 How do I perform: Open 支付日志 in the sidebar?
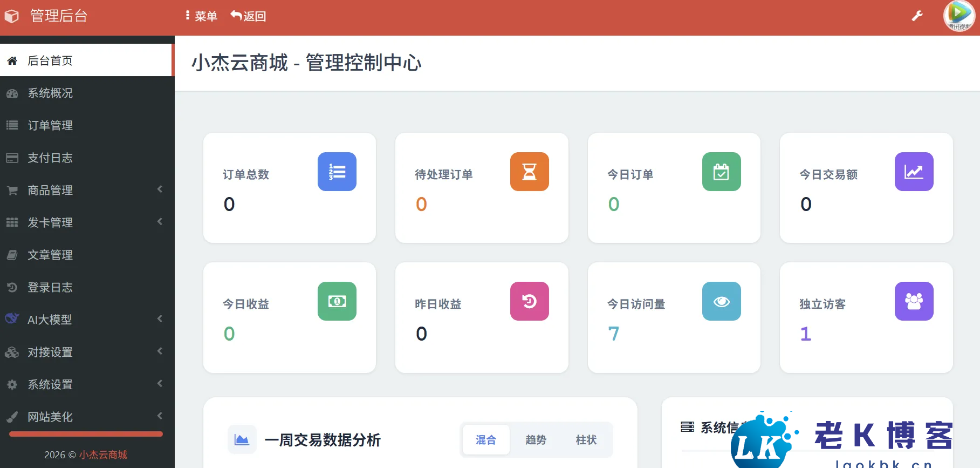click(50, 158)
